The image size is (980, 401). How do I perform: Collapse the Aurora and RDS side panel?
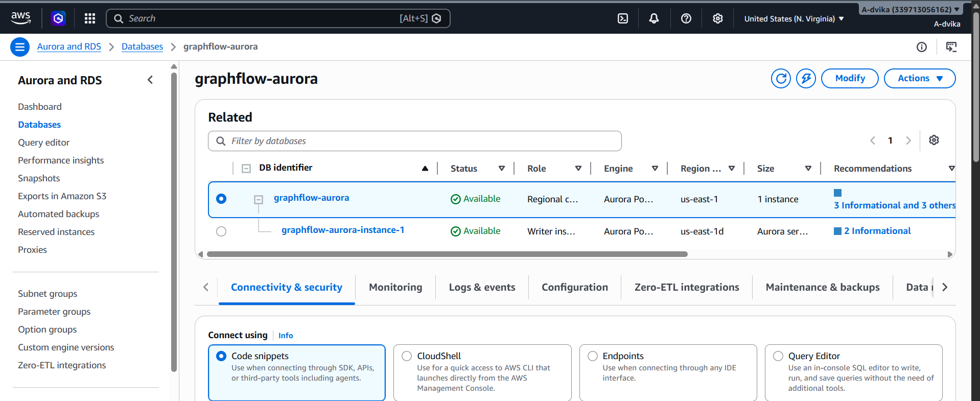tap(150, 80)
